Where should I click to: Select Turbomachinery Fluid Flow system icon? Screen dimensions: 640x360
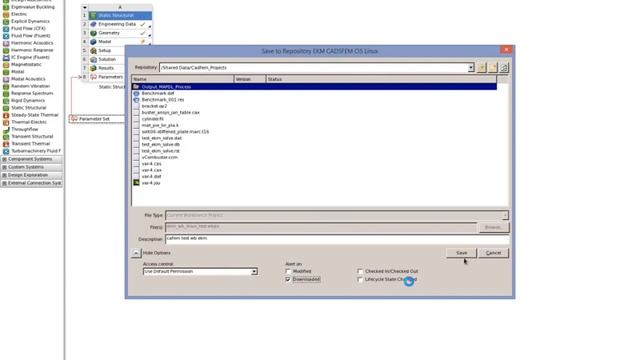click(x=6, y=151)
